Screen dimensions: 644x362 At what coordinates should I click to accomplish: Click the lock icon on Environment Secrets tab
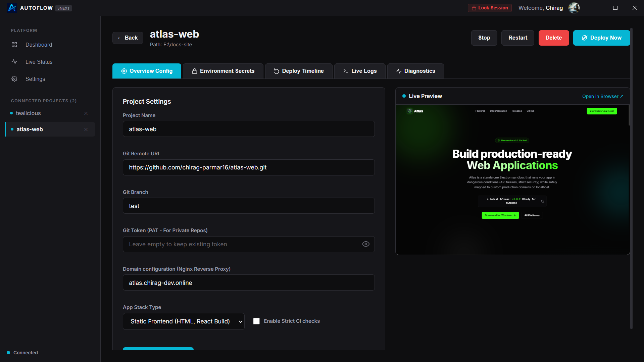click(194, 71)
